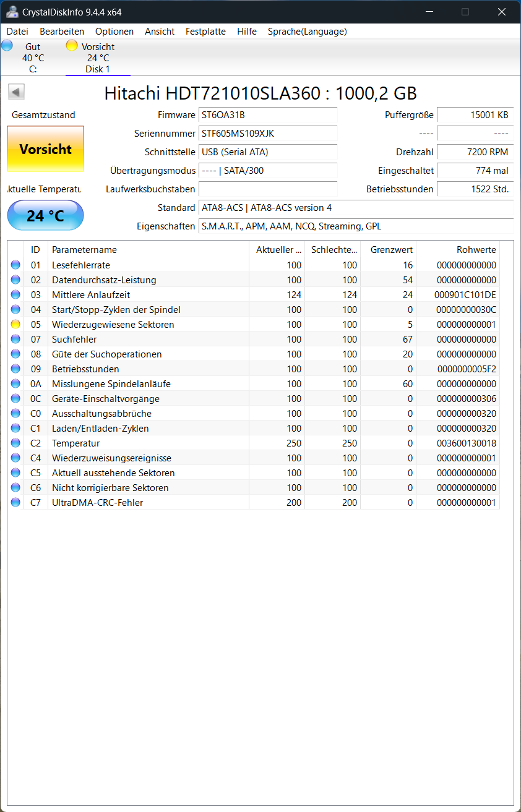Click status icon of Betriebsstunden attribute row
521x812 pixels.
pos(15,369)
